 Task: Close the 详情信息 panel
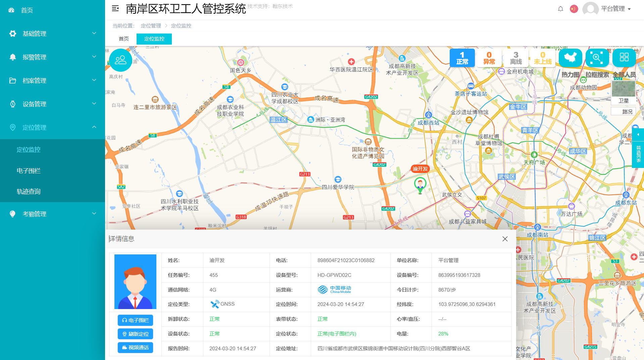[x=505, y=239]
